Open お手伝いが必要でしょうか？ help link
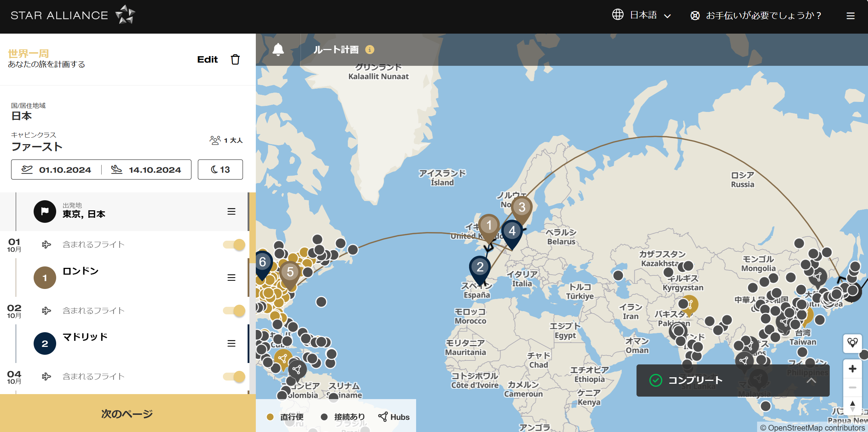The height and width of the screenshot is (432, 868). coord(763,15)
